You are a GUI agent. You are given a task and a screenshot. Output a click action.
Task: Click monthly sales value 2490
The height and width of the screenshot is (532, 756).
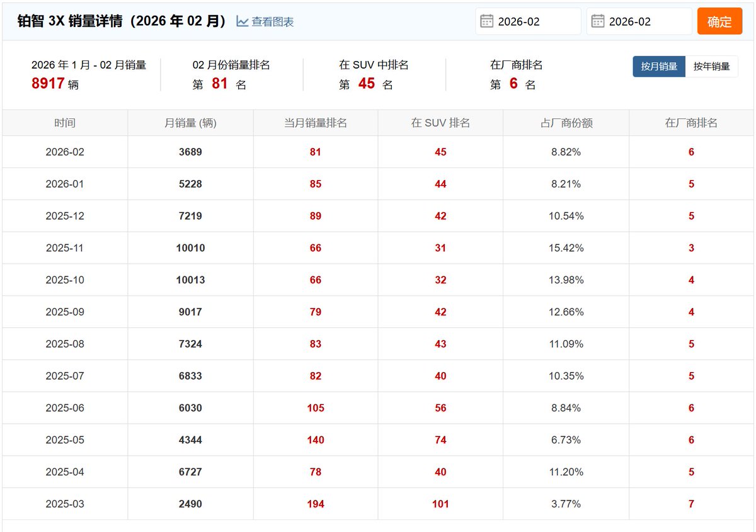pos(190,504)
